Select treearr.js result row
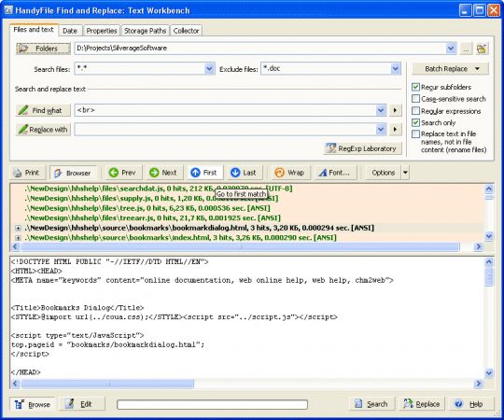Viewport: 504px width, 420px height. [x=152, y=218]
